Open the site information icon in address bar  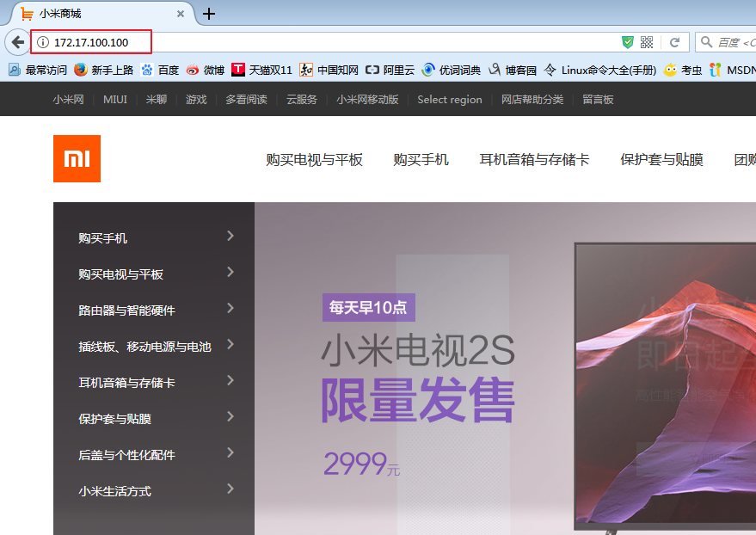[43, 42]
